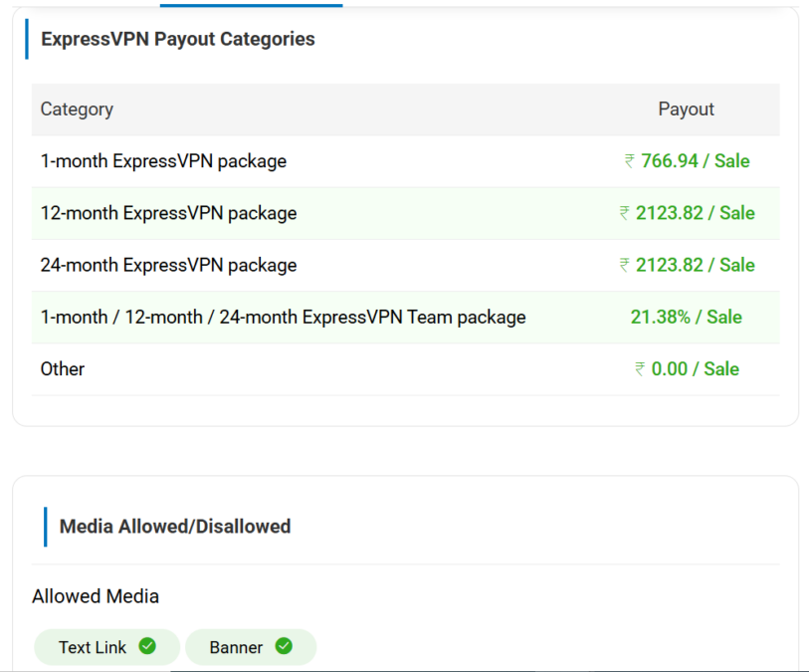Select the 12-month ExpressVPN package category name
Viewport: 809px width, 672px height.
pos(168,213)
